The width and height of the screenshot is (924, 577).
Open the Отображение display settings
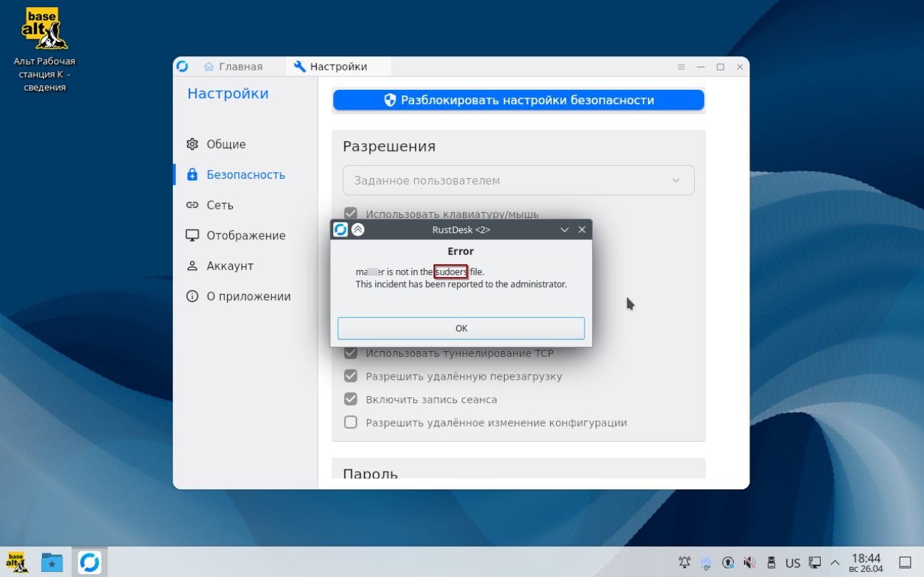pos(245,236)
